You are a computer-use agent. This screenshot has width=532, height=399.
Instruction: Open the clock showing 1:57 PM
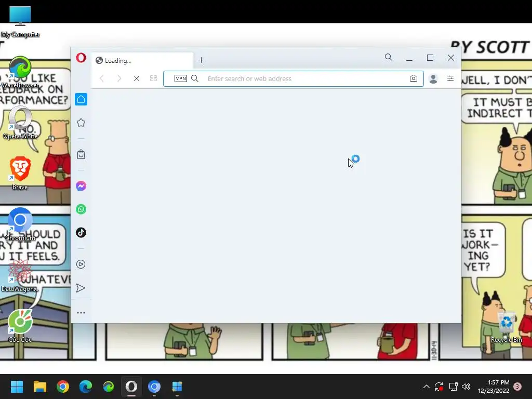[x=494, y=387]
